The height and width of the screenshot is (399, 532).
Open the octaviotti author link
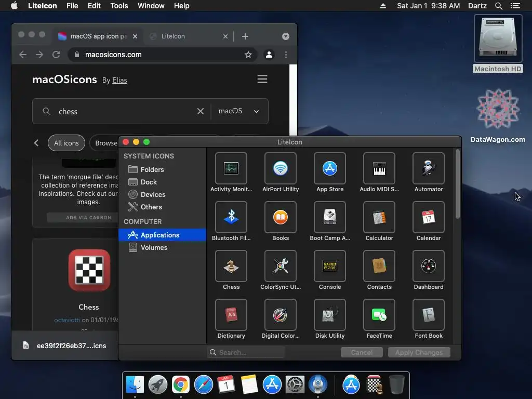pos(67,320)
